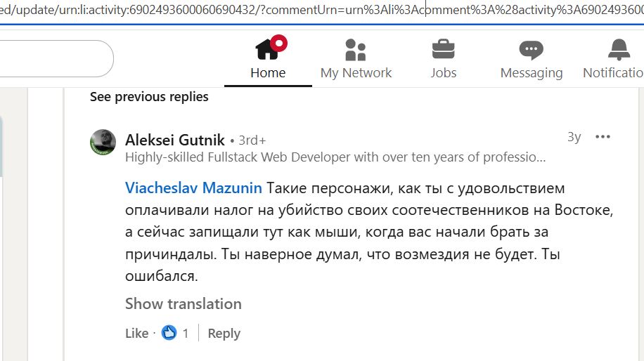644x361 pixels.
Task: Open Messaging speech bubble icon
Action: (531, 49)
